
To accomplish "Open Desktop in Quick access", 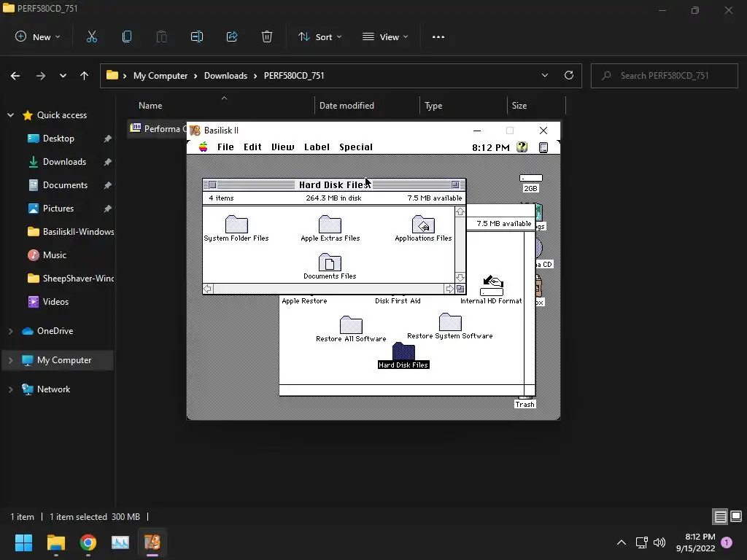I will (58, 139).
